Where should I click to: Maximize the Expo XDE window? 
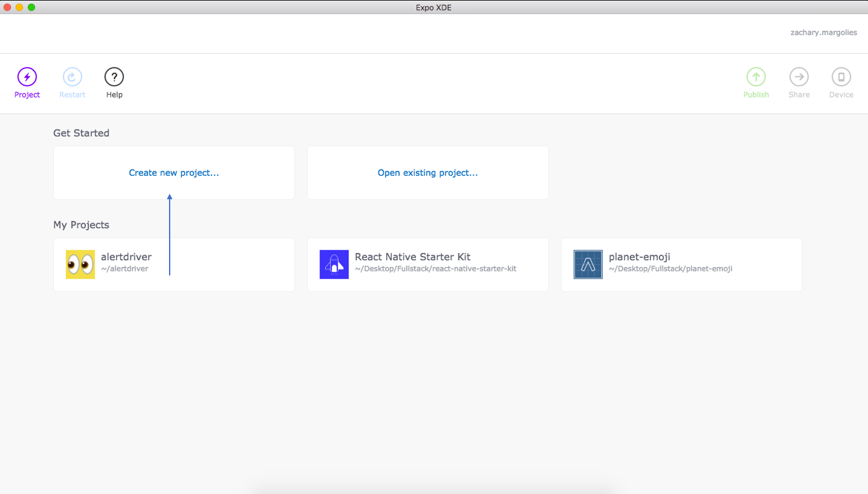[x=31, y=7]
